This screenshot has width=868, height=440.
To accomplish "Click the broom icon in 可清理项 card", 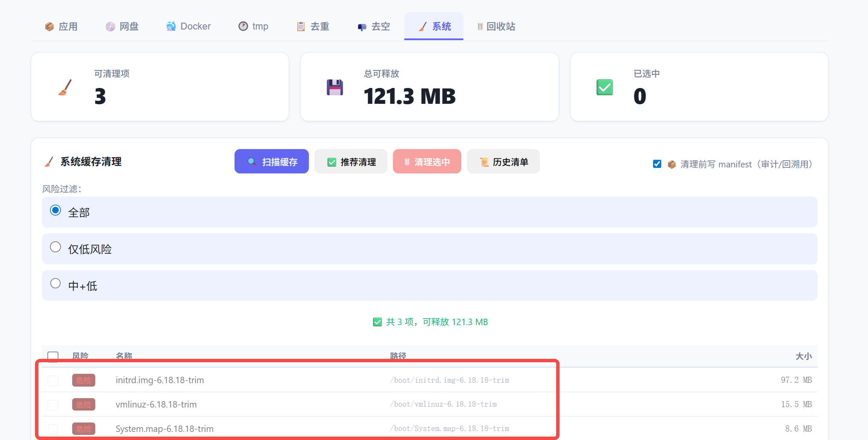I will pyautogui.click(x=65, y=88).
